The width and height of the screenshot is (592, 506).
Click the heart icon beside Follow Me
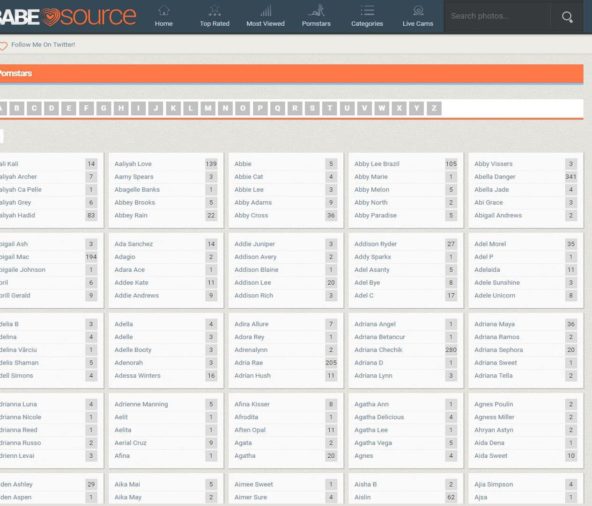tap(3, 46)
